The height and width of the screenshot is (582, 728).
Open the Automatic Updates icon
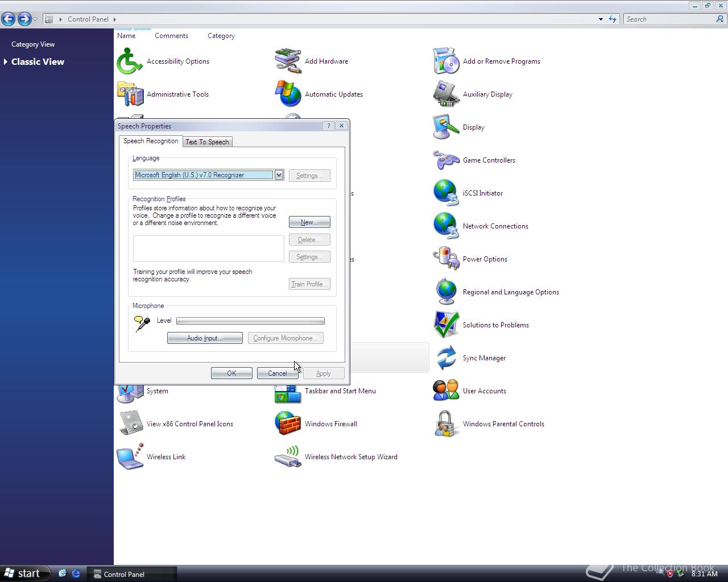(288, 94)
